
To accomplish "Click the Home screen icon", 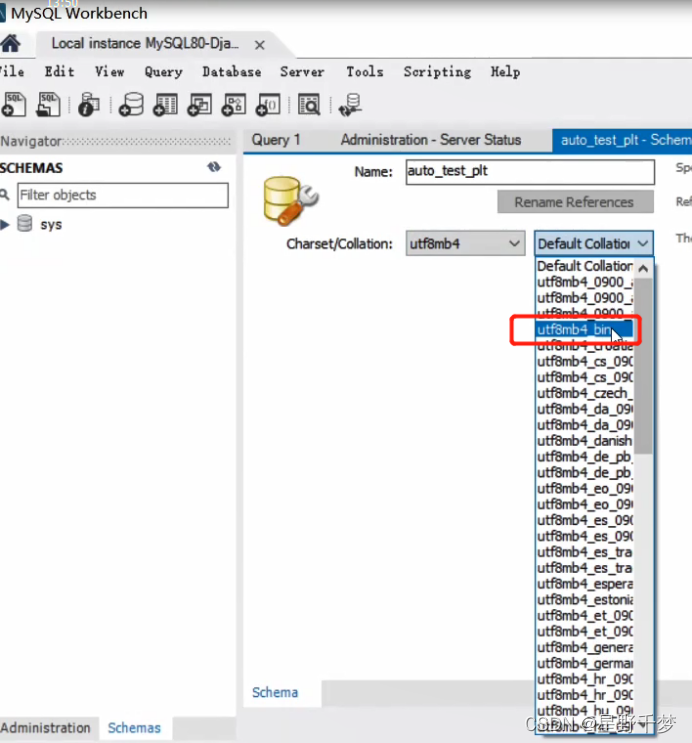I will (x=10, y=44).
